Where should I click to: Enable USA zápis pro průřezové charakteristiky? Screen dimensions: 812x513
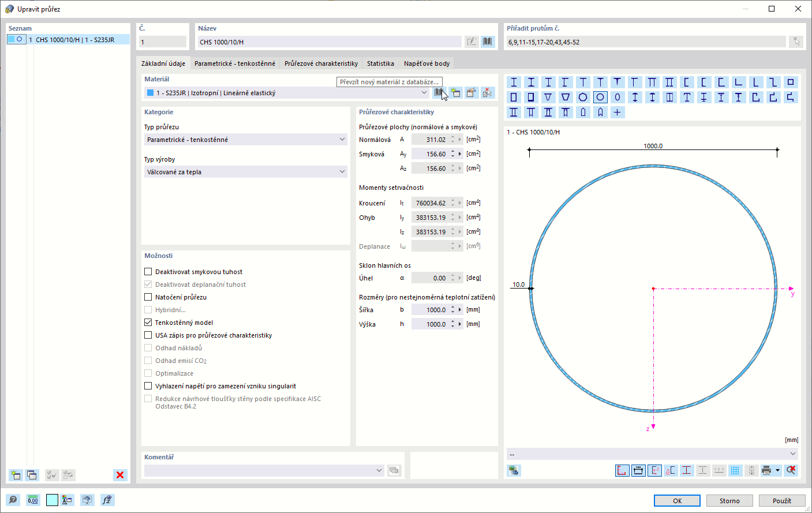[148, 335]
